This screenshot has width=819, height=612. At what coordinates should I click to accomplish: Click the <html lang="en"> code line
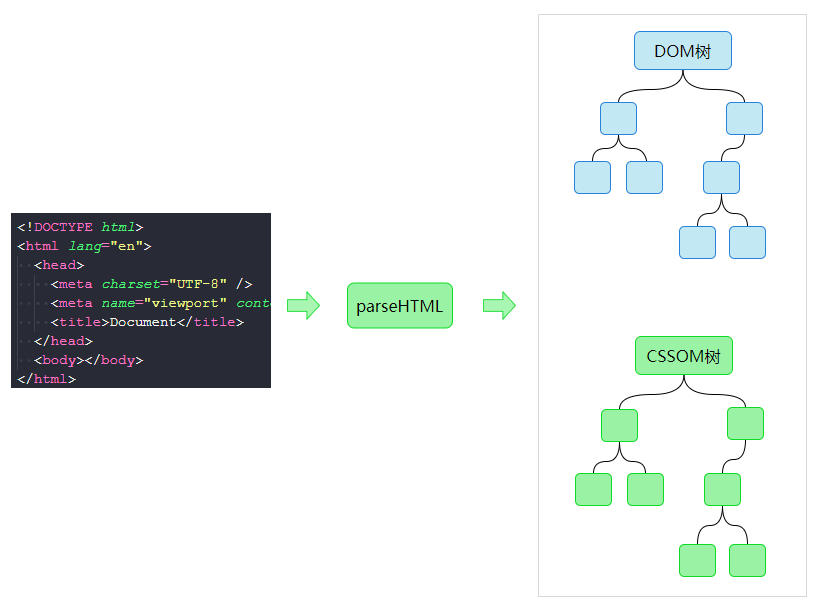pos(84,246)
